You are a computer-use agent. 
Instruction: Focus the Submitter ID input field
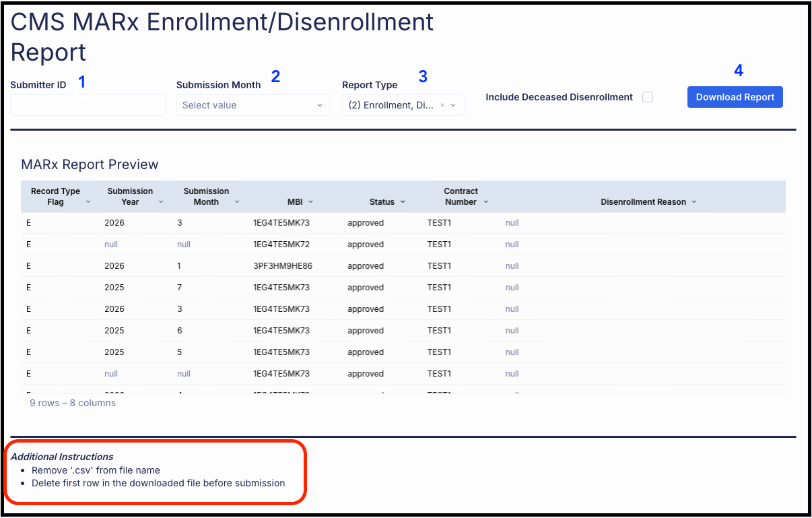click(88, 105)
